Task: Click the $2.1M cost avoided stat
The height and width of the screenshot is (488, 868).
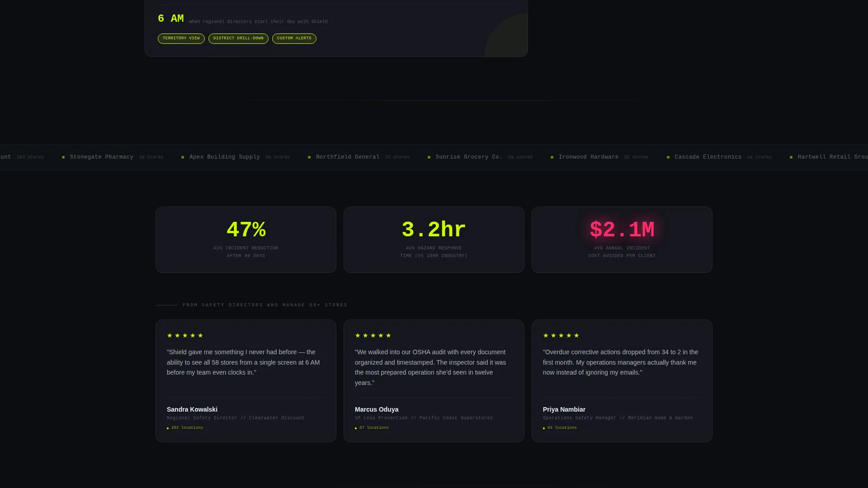Action: [x=622, y=230]
